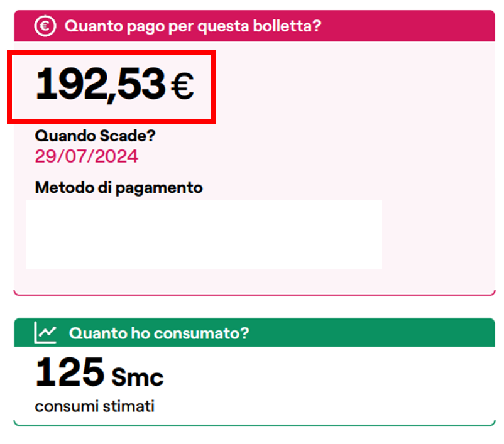Screen dimensions: 504x444
Task: Click the 'Metodo di pagamento' label
Action: coord(119,188)
